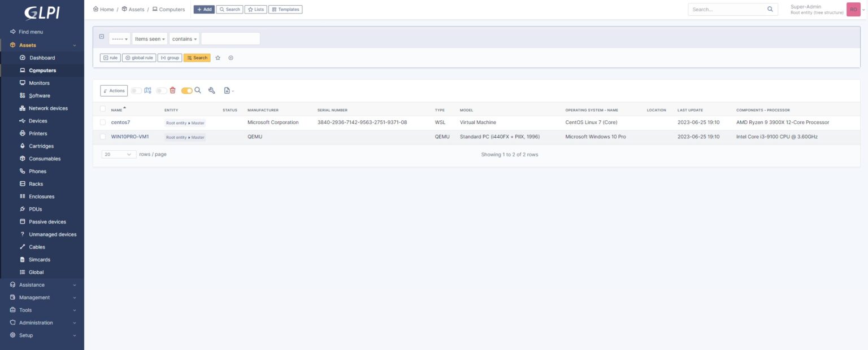Image resolution: width=868 pixels, height=350 pixels.
Task: Open the rows per page dropdown
Action: coord(118,154)
